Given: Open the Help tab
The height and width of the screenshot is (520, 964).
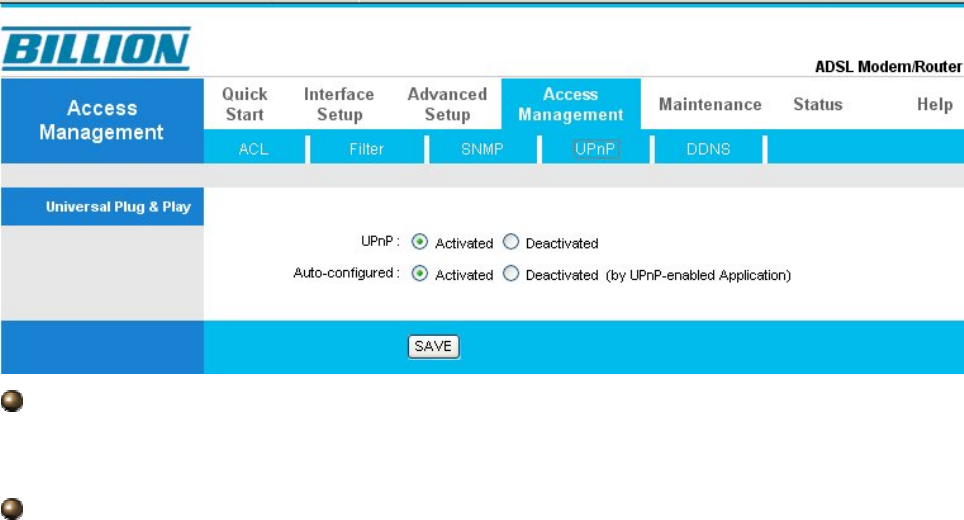Looking at the screenshot, I should click(934, 104).
